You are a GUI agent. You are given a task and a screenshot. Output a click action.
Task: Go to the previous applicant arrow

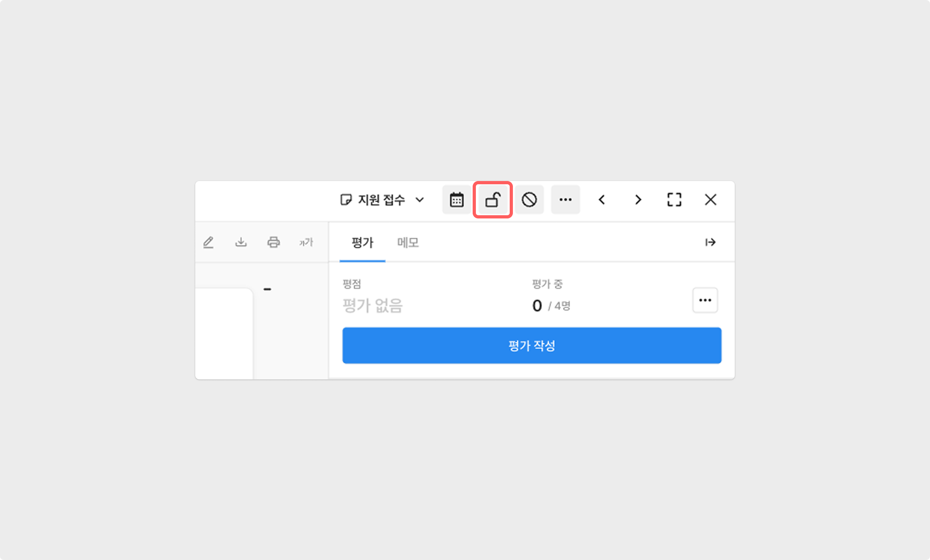tap(602, 200)
